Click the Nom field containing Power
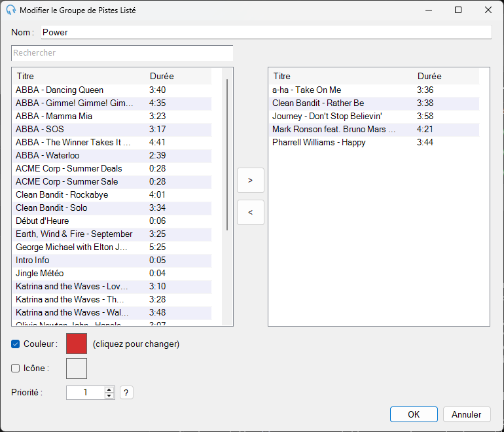504x432 pixels. pos(266,33)
